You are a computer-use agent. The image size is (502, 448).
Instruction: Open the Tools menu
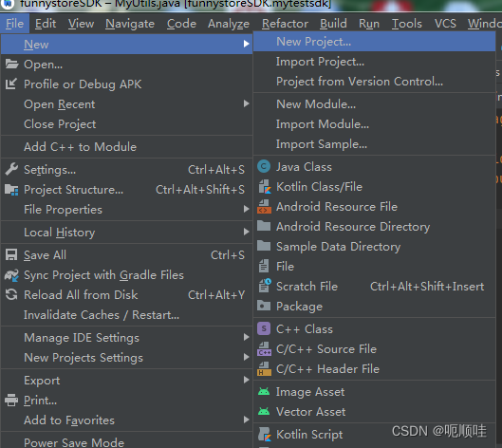407,24
